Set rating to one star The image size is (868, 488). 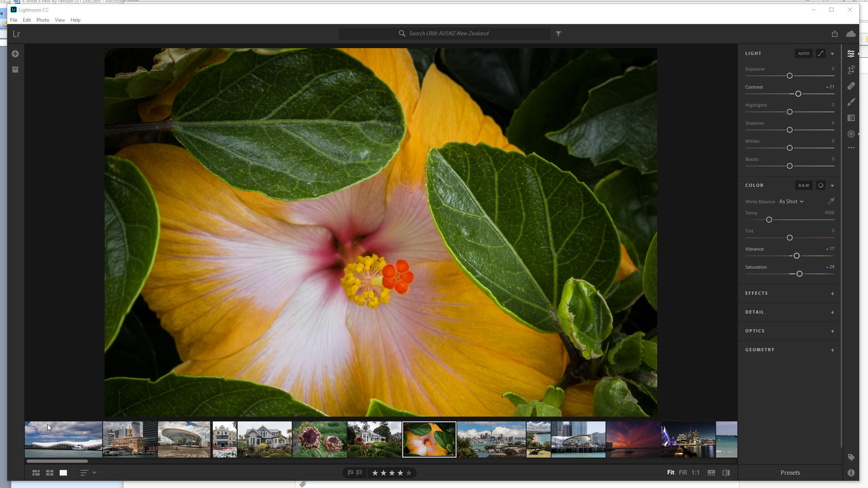[x=375, y=473]
